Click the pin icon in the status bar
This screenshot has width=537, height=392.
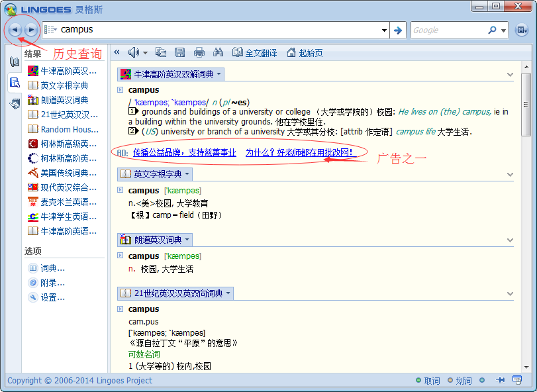point(501,379)
